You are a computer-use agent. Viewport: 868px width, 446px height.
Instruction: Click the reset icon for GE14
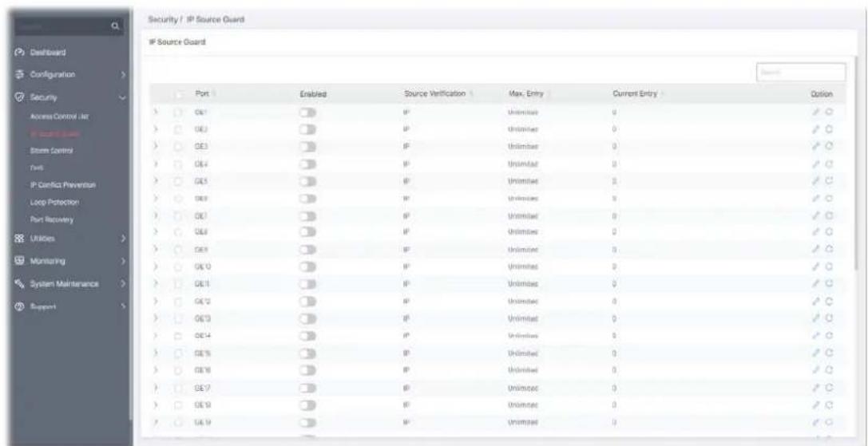(829, 335)
